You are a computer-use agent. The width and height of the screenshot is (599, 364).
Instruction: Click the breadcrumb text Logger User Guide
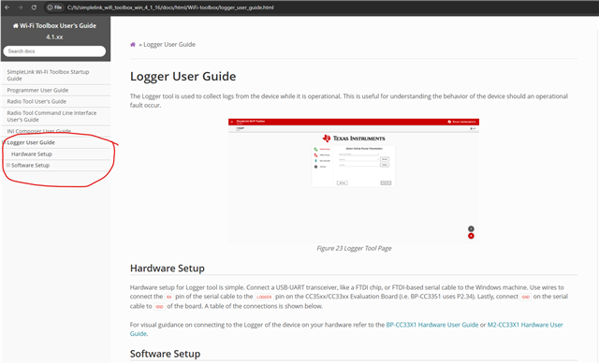pyautogui.click(x=169, y=45)
